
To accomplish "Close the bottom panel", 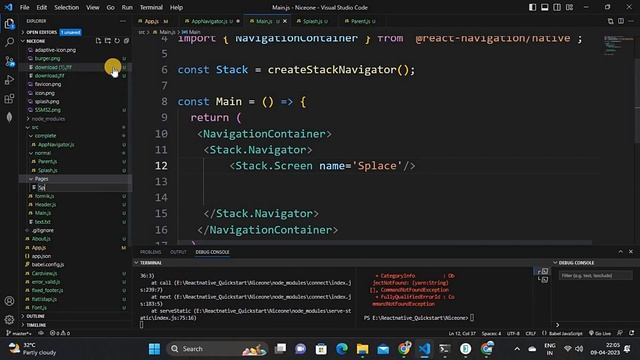I will click(x=631, y=252).
